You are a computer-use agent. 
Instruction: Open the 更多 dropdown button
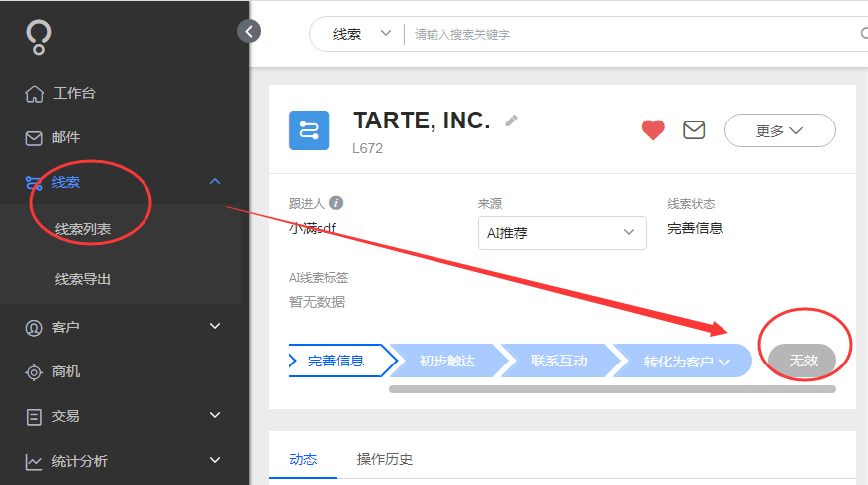780,130
